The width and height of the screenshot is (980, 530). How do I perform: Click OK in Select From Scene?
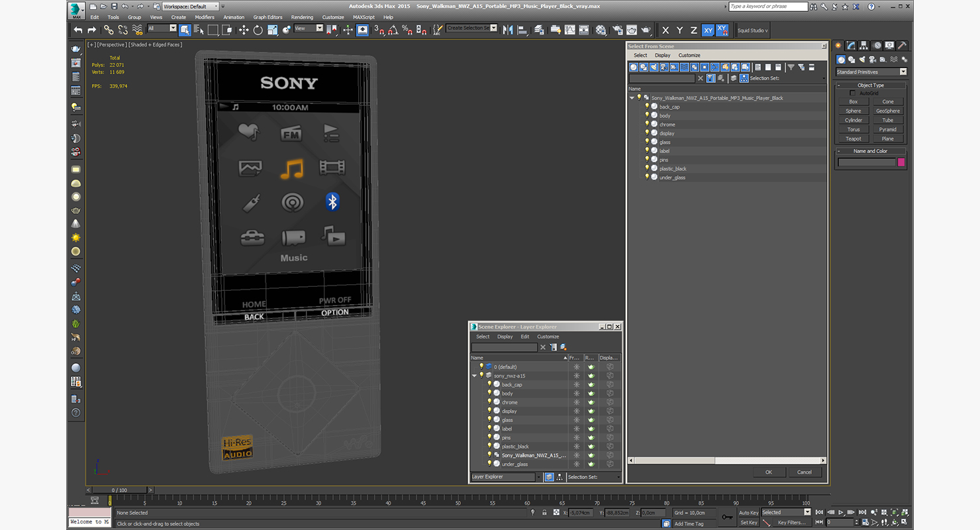769,472
